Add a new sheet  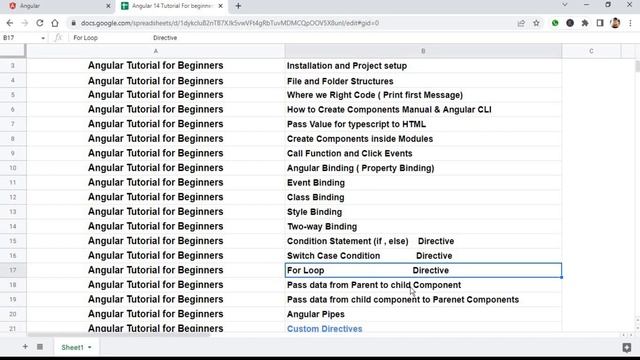tap(25, 347)
